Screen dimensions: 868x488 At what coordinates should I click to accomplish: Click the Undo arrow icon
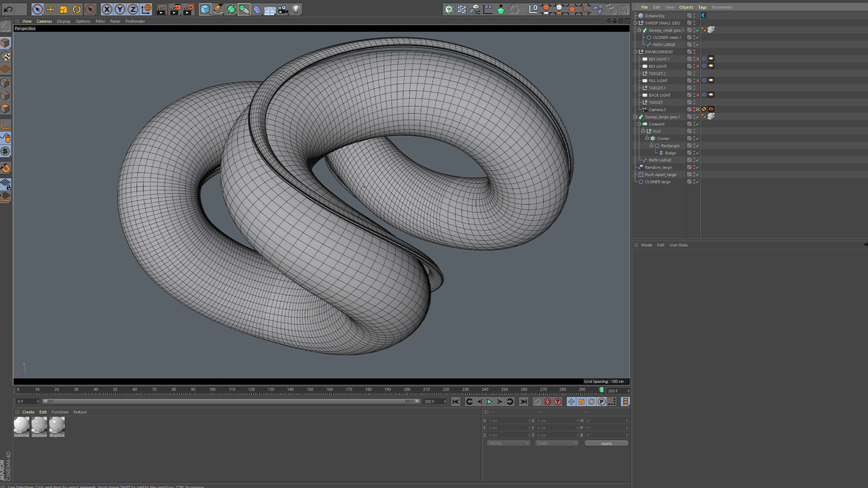8,9
